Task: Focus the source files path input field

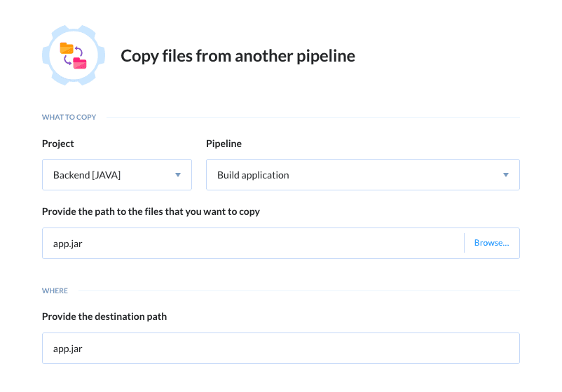Action: pyautogui.click(x=252, y=243)
